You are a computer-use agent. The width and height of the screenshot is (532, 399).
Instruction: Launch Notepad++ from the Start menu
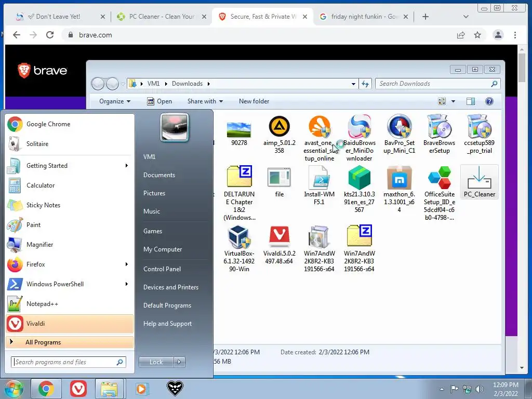pyautogui.click(x=70, y=303)
